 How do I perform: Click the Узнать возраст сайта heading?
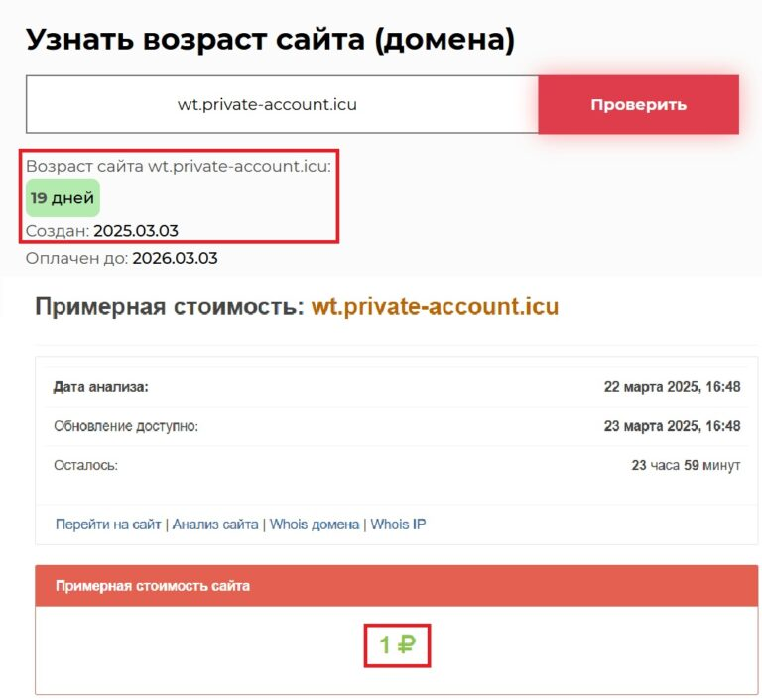(x=270, y=39)
